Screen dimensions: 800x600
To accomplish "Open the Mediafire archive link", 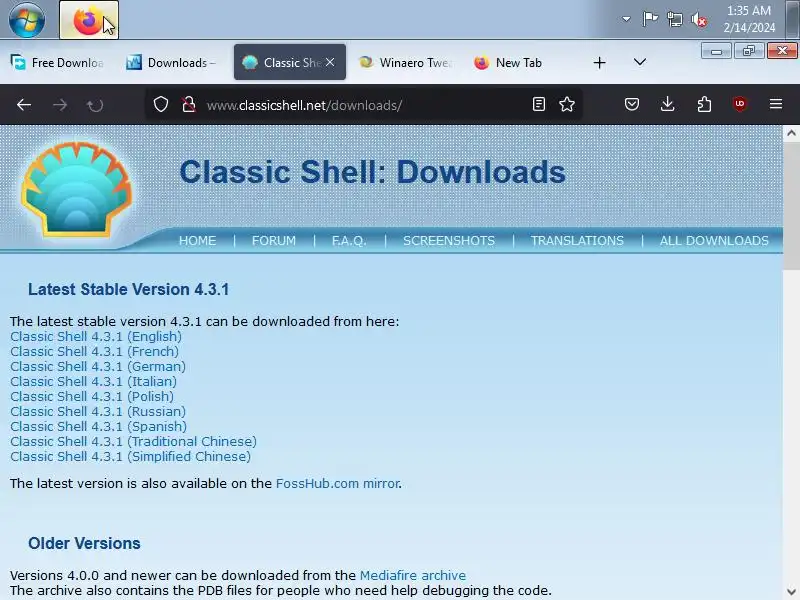I will click(413, 576).
